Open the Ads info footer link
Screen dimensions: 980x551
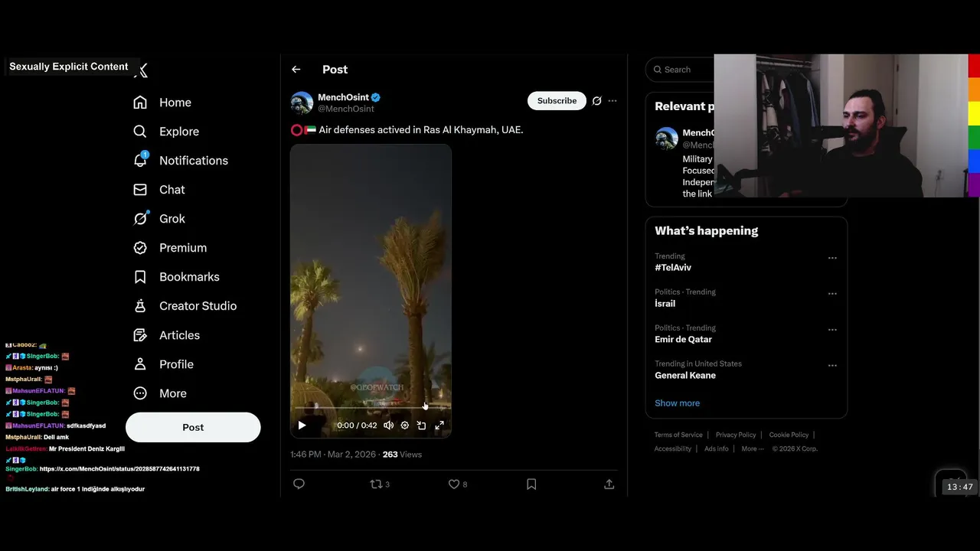coord(717,449)
